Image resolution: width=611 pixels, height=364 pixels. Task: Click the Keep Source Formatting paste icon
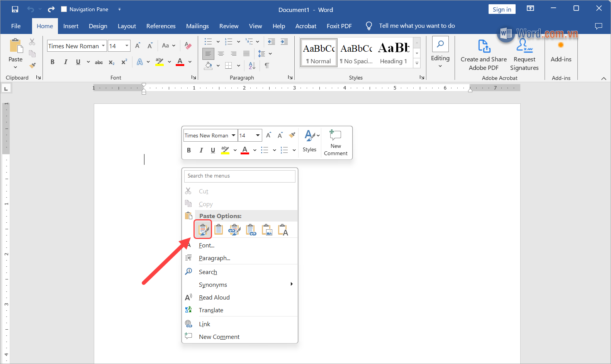tap(203, 230)
